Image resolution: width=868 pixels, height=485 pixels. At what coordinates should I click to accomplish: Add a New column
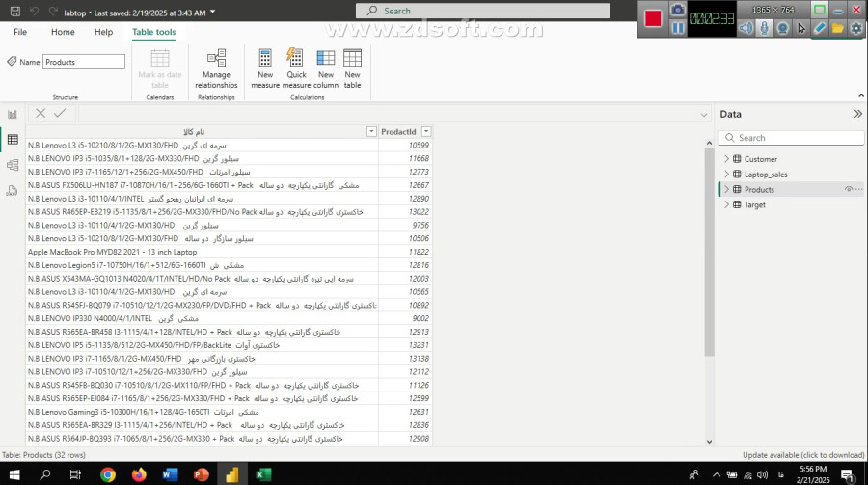(x=326, y=68)
